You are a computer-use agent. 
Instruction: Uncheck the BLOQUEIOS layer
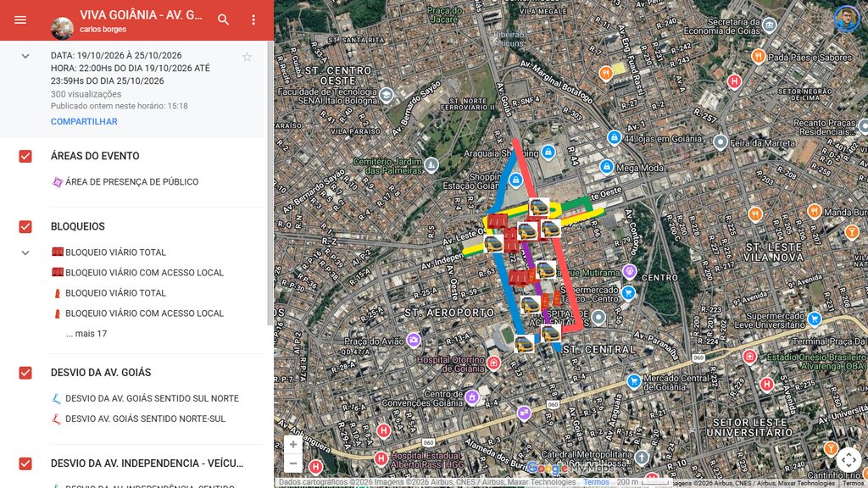click(x=25, y=226)
